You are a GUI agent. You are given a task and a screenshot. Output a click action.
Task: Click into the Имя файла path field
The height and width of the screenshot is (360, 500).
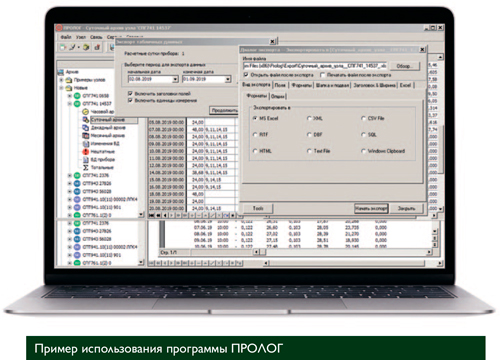click(315, 66)
